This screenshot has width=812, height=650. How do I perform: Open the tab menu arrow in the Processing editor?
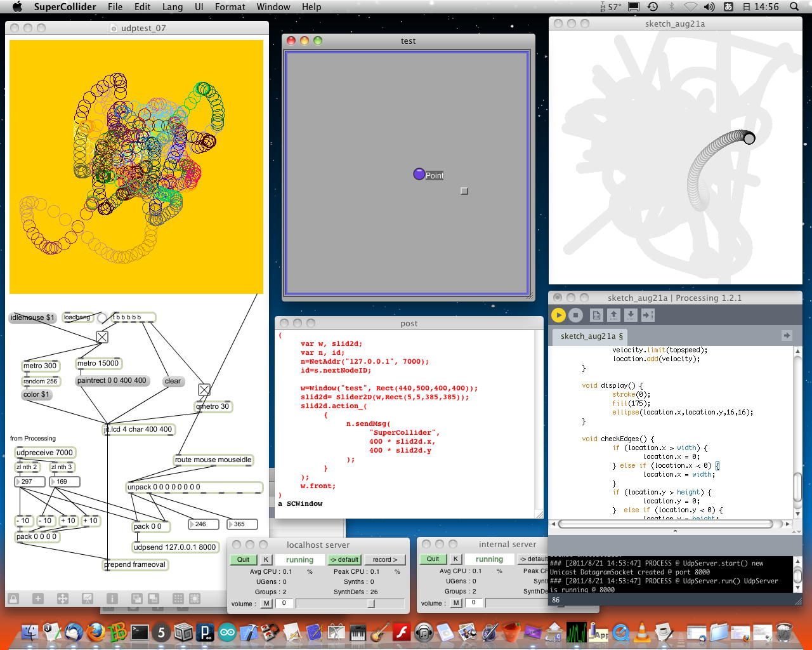(x=787, y=336)
